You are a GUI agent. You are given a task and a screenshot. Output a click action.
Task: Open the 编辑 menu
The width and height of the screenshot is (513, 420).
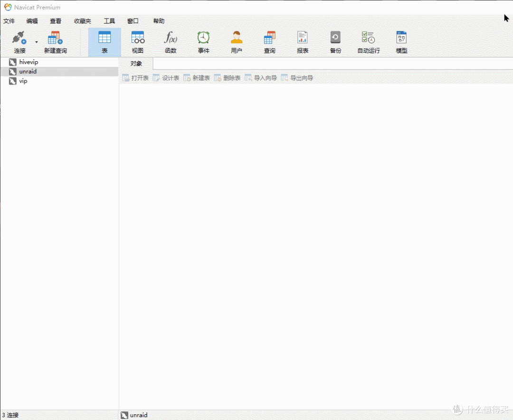pyautogui.click(x=32, y=21)
